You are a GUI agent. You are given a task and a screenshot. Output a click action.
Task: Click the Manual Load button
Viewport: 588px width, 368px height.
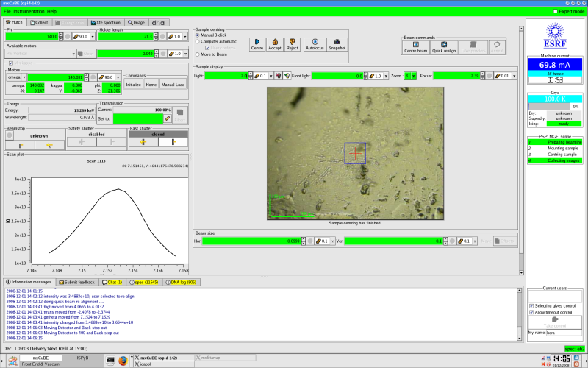click(173, 85)
